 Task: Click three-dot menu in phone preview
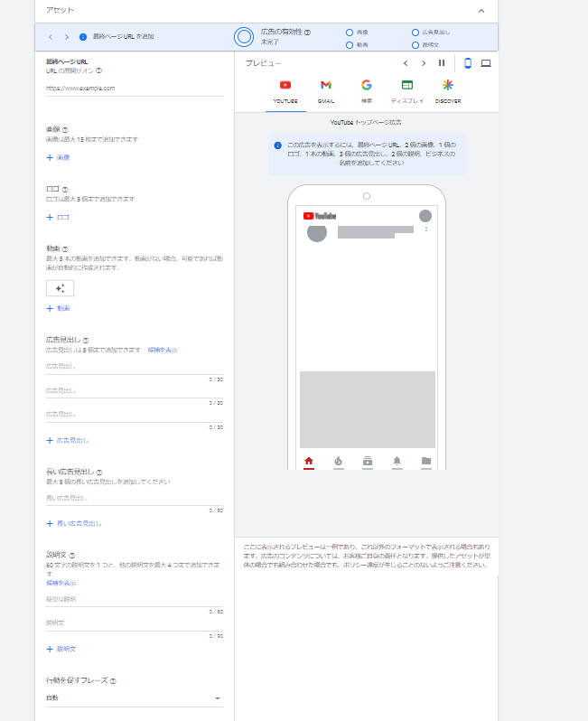426,229
